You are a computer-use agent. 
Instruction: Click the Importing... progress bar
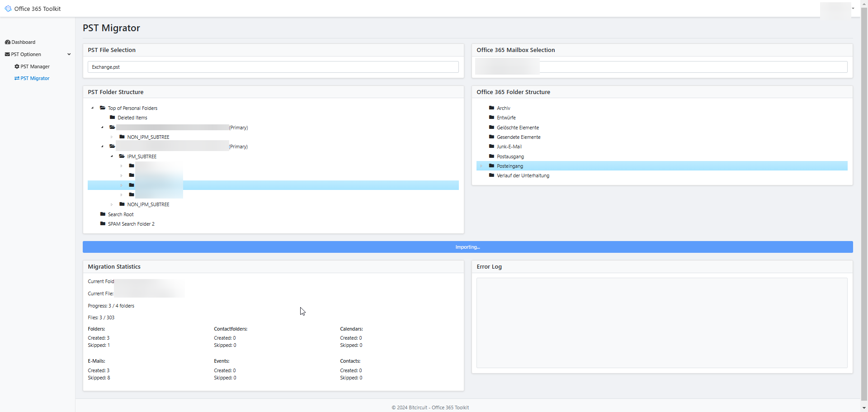(468, 247)
